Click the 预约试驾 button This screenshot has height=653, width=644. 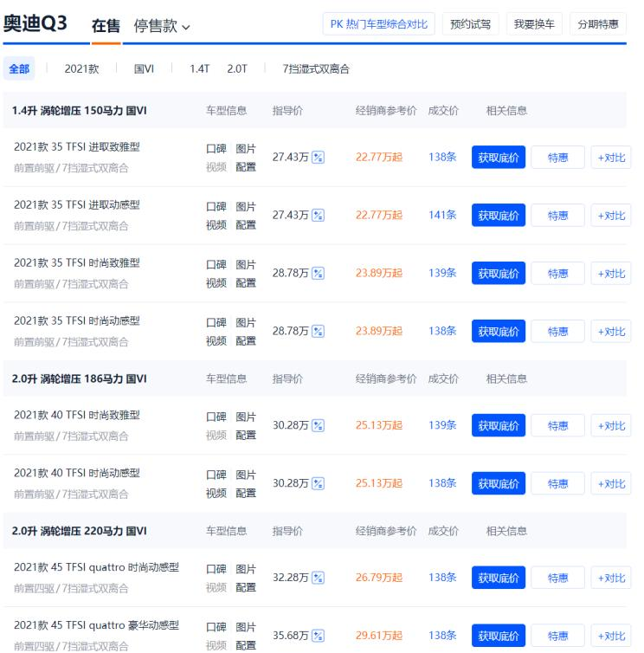coord(470,24)
